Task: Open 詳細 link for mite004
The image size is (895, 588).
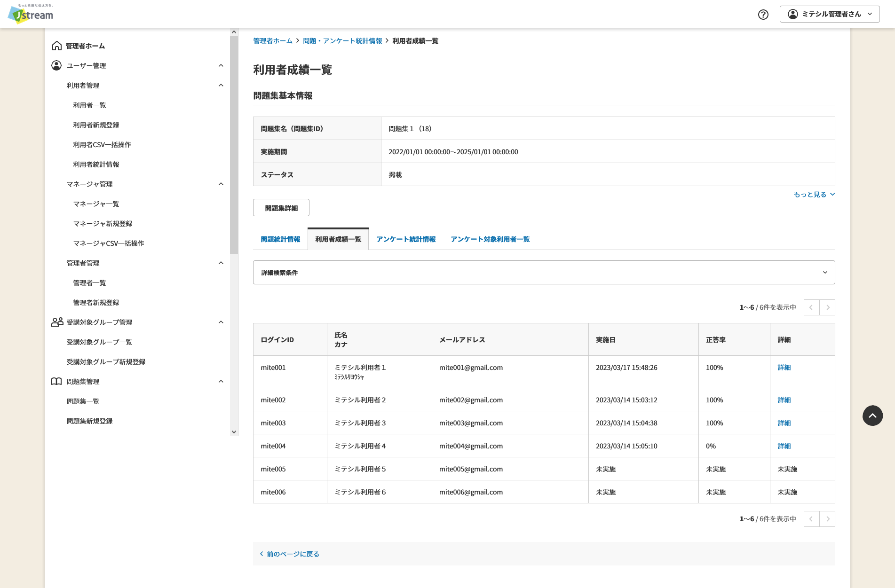Action: (784, 446)
